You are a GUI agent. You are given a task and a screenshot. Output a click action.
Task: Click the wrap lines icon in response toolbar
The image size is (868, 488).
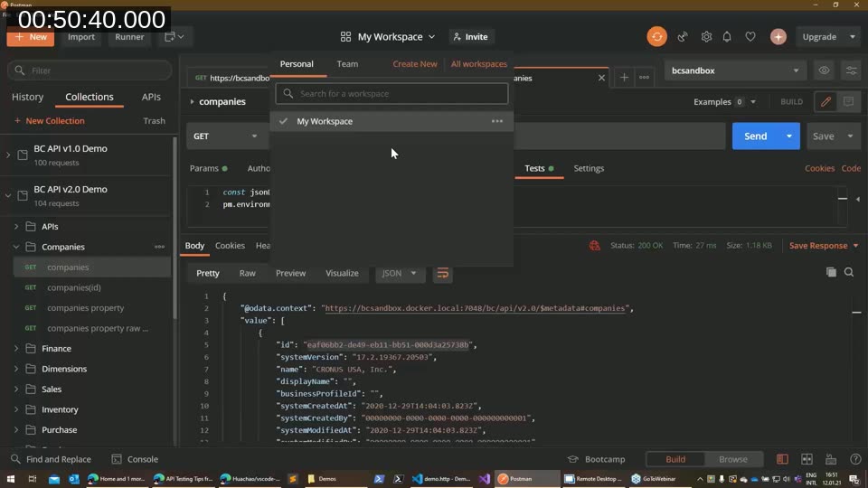pyautogui.click(x=442, y=273)
